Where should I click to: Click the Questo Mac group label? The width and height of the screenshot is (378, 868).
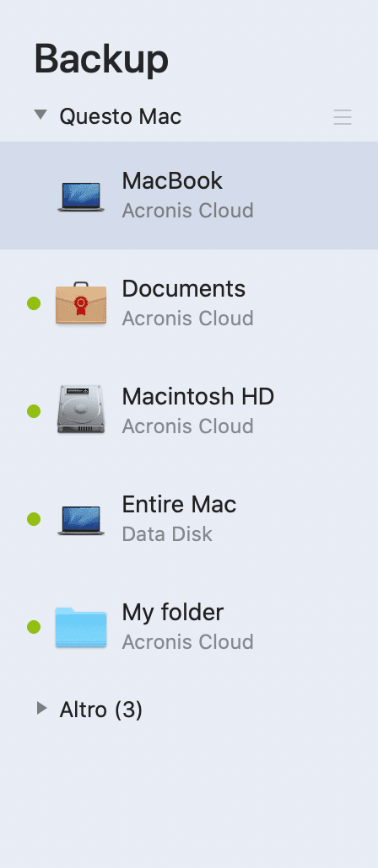121,116
